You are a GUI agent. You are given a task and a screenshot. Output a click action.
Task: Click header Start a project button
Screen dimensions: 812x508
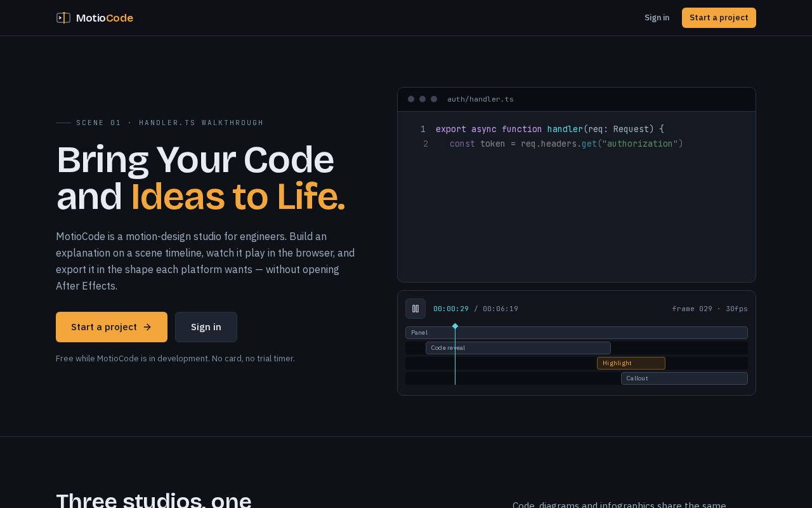coord(719,18)
